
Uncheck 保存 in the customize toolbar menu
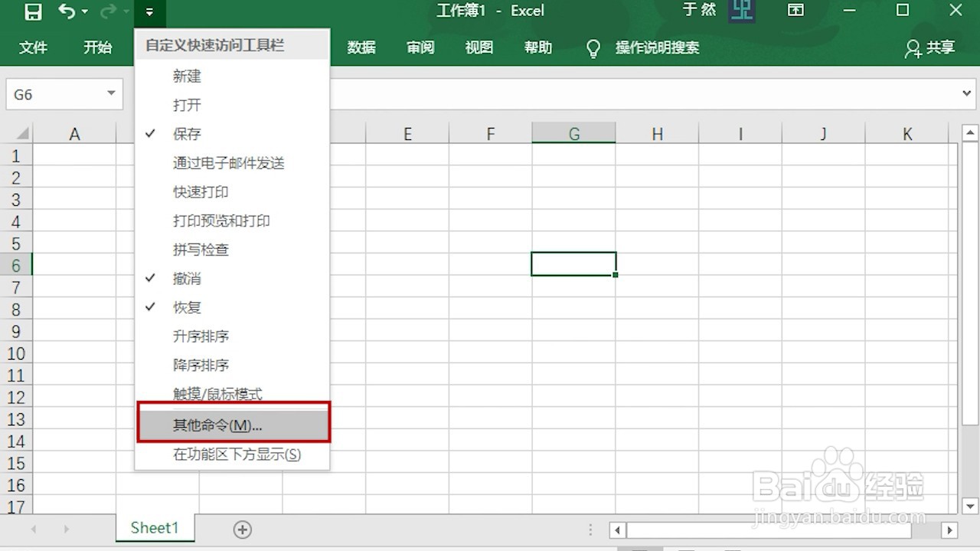186,134
